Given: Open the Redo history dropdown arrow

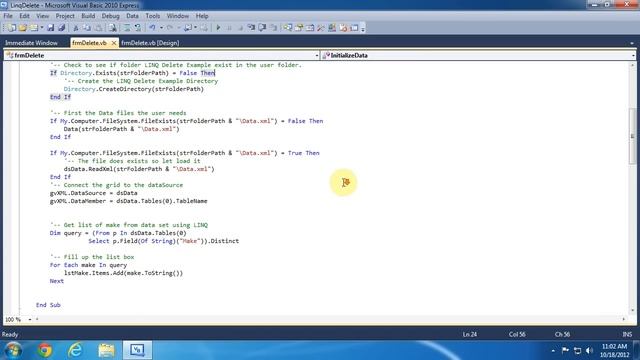Looking at the screenshot, I should pos(179,28).
